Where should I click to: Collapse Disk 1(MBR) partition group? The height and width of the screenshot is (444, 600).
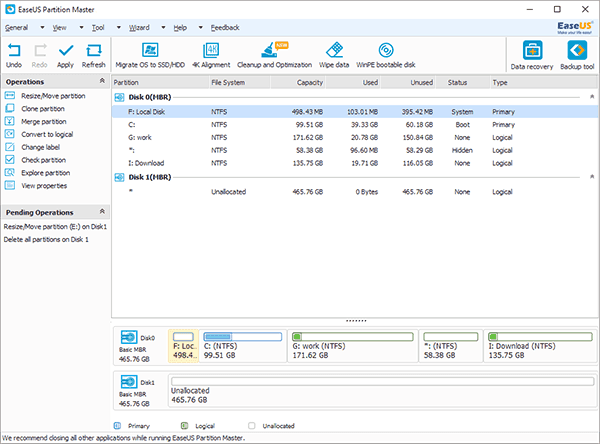pos(592,177)
